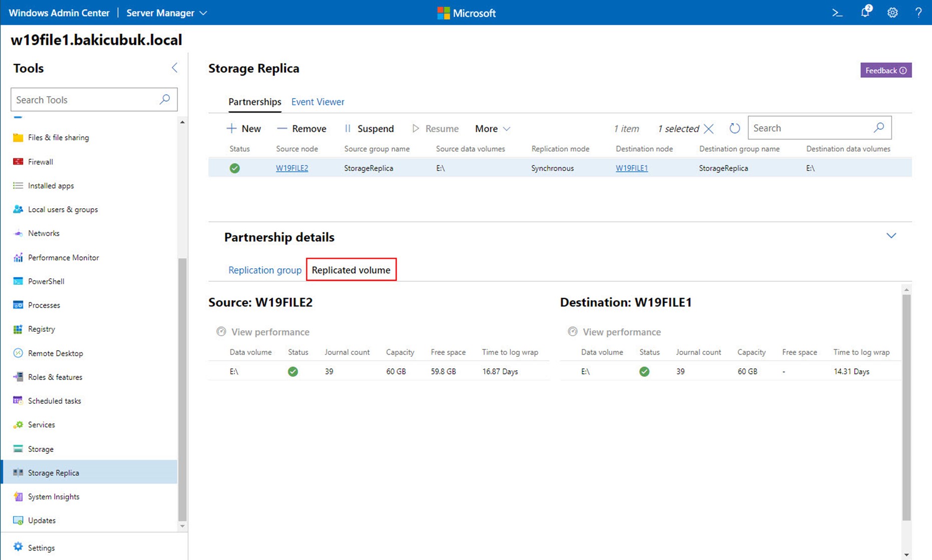View performance for Destination W19FILE1
The height and width of the screenshot is (560, 932).
(614, 332)
